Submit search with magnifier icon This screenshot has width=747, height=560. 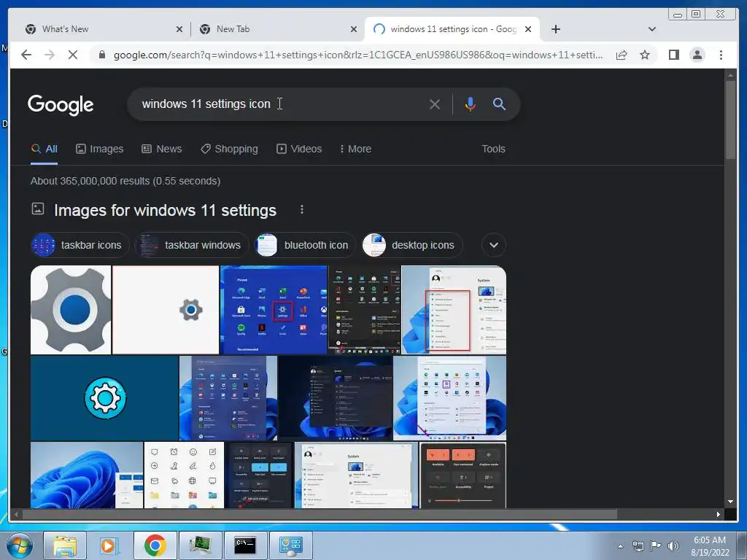[x=499, y=104]
